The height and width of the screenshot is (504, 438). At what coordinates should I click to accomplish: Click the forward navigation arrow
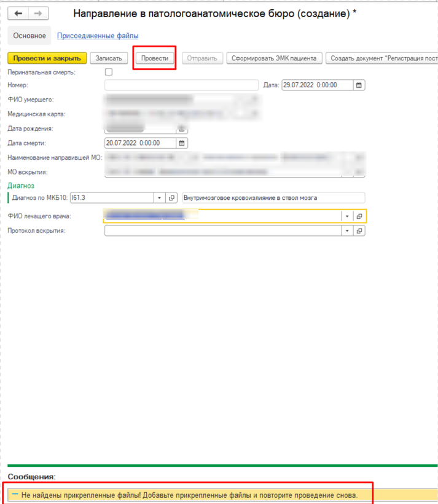[37, 14]
